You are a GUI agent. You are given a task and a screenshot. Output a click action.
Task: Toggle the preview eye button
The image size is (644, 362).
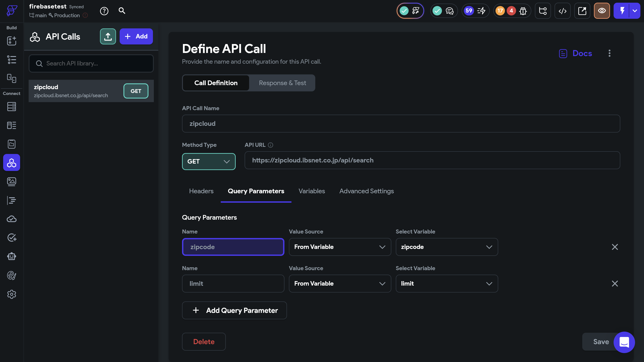tap(602, 11)
